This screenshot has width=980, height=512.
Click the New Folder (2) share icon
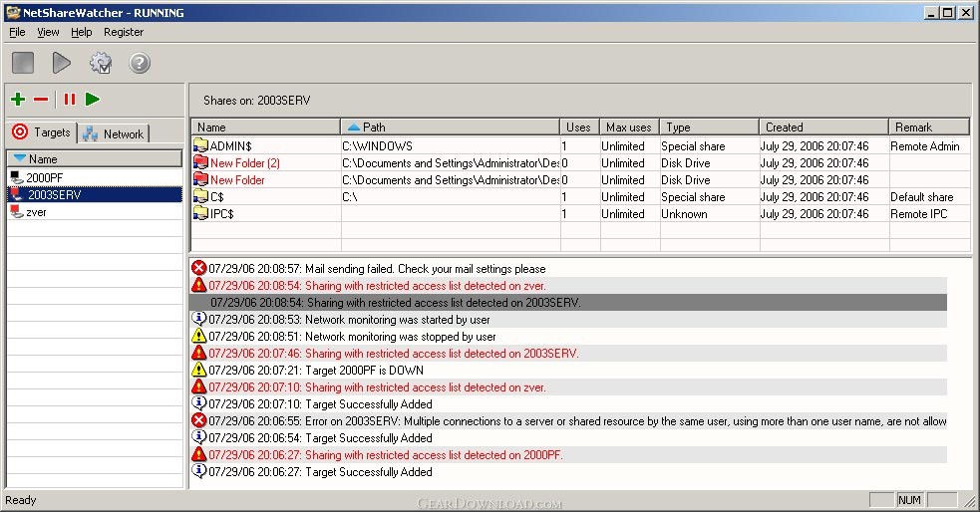click(200, 162)
